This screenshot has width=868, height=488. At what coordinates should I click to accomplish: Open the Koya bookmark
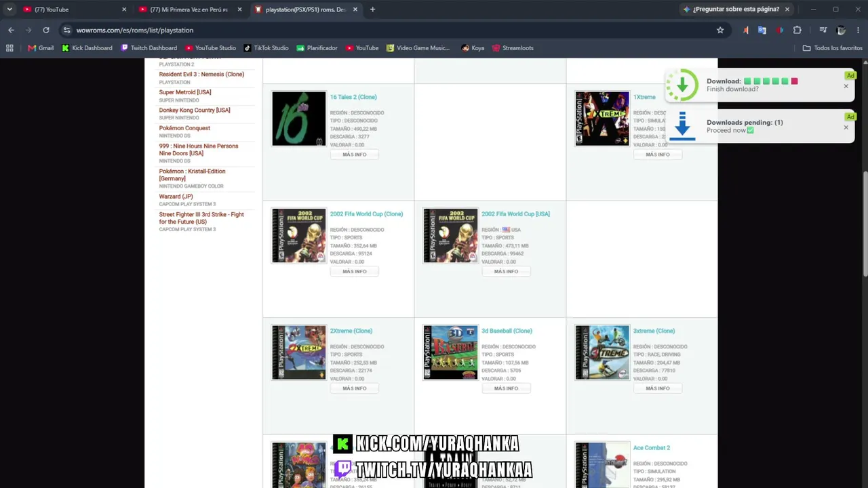tap(473, 48)
